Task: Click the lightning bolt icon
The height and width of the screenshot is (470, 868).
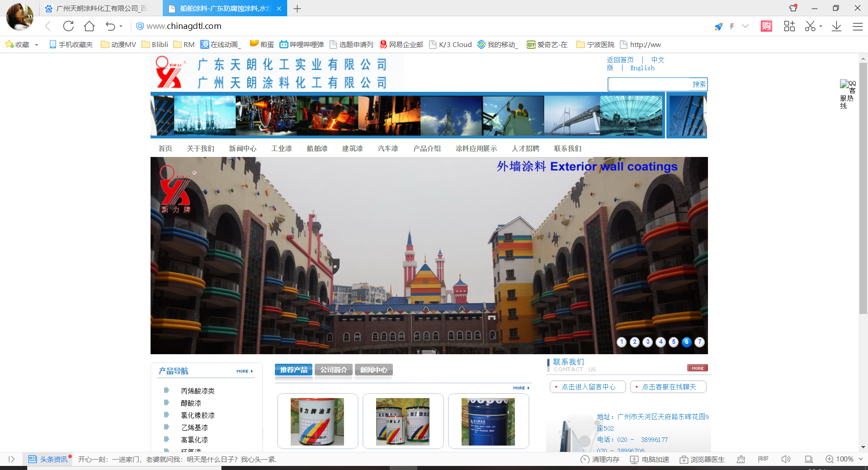Action: coord(732,26)
